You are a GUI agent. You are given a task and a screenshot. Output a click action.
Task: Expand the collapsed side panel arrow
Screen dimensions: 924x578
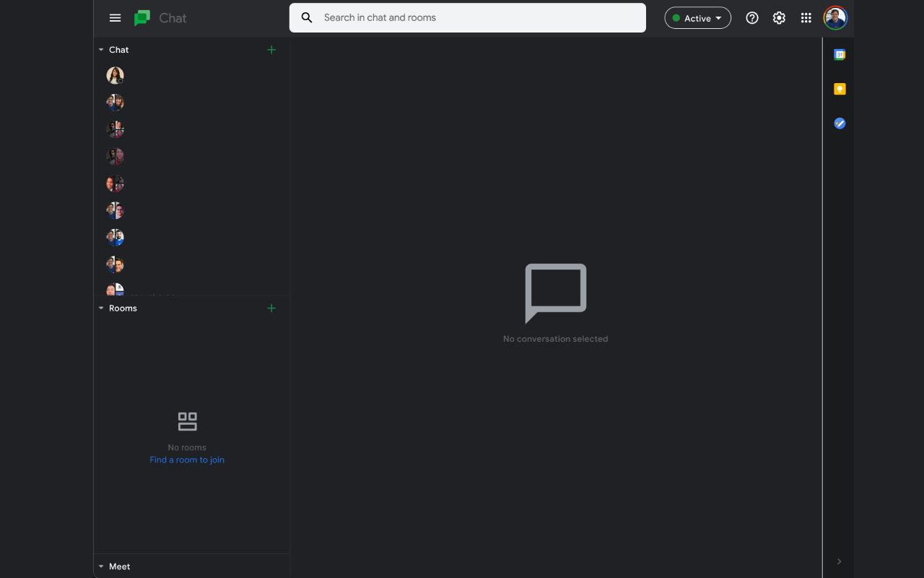[839, 561]
